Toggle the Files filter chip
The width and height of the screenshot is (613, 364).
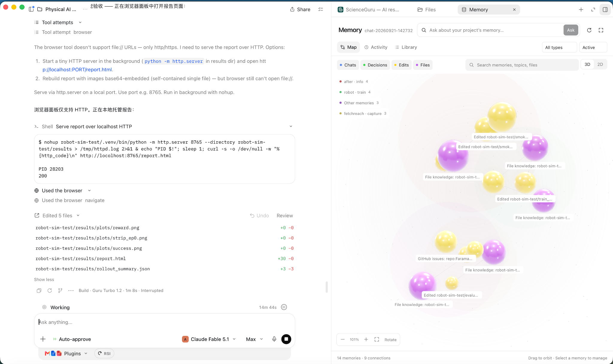423,65
